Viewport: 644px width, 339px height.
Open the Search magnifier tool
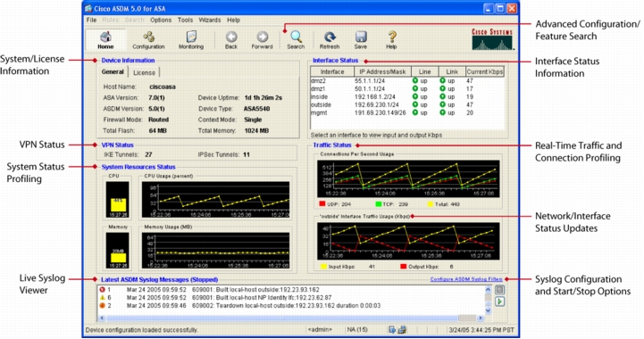[x=296, y=40]
